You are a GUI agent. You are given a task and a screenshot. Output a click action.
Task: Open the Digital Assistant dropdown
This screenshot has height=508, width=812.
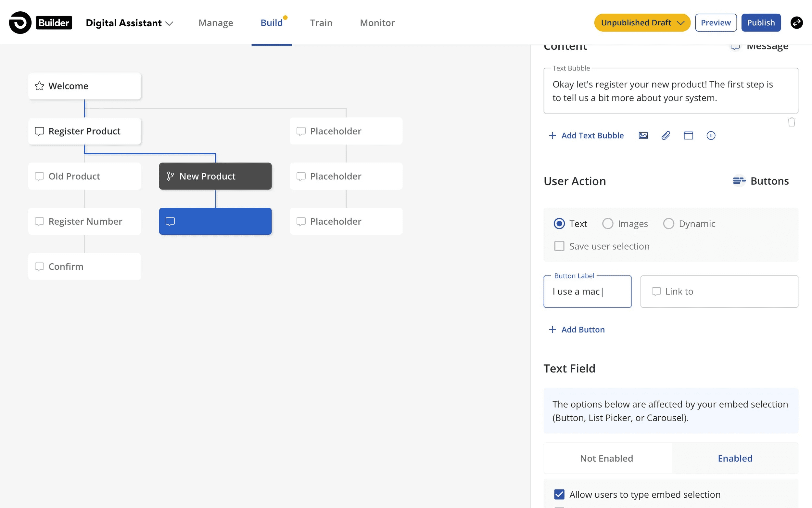click(x=130, y=23)
